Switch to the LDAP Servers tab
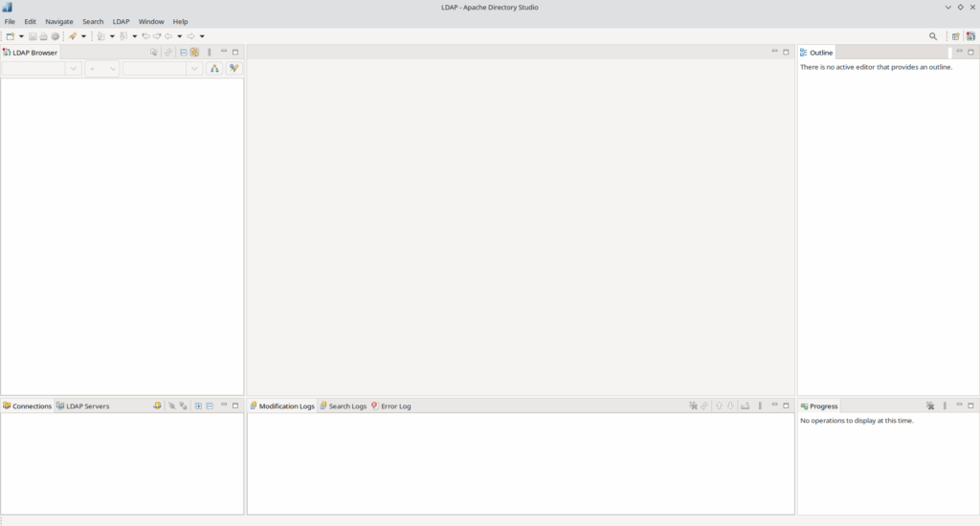This screenshot has height=526, width=980. coord(82,406)
